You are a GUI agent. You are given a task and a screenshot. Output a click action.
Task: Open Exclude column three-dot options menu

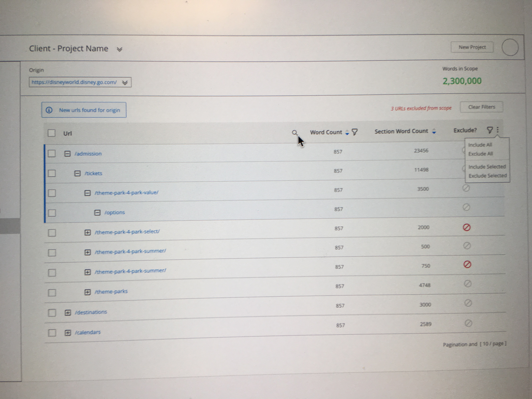[497, 130]
